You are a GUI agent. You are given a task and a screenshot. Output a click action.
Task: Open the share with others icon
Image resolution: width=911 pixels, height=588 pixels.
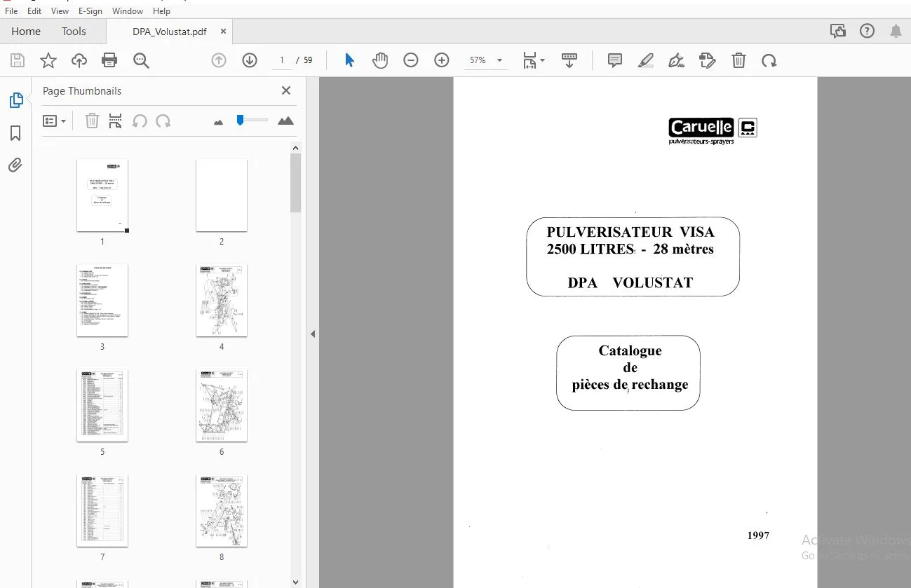[837, 31]
